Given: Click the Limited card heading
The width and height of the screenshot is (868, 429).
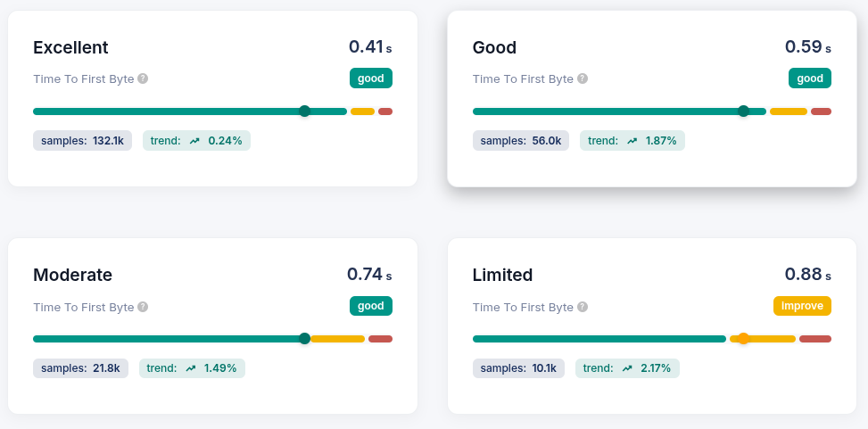Looking at the screenshot, I should click(x=502, y=275).
